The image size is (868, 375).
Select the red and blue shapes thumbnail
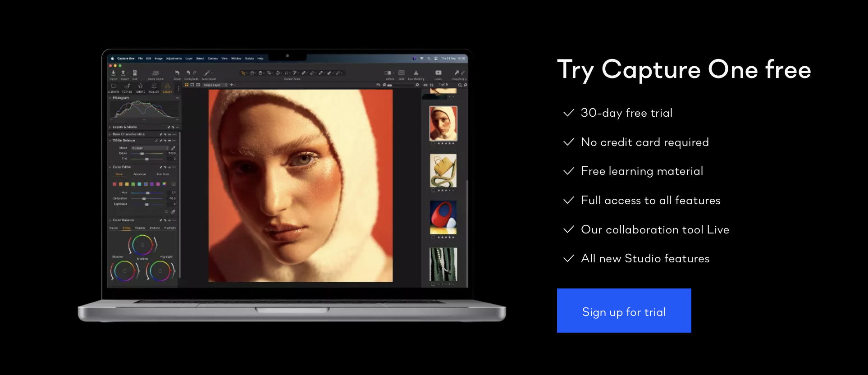(x=443, y=217)
